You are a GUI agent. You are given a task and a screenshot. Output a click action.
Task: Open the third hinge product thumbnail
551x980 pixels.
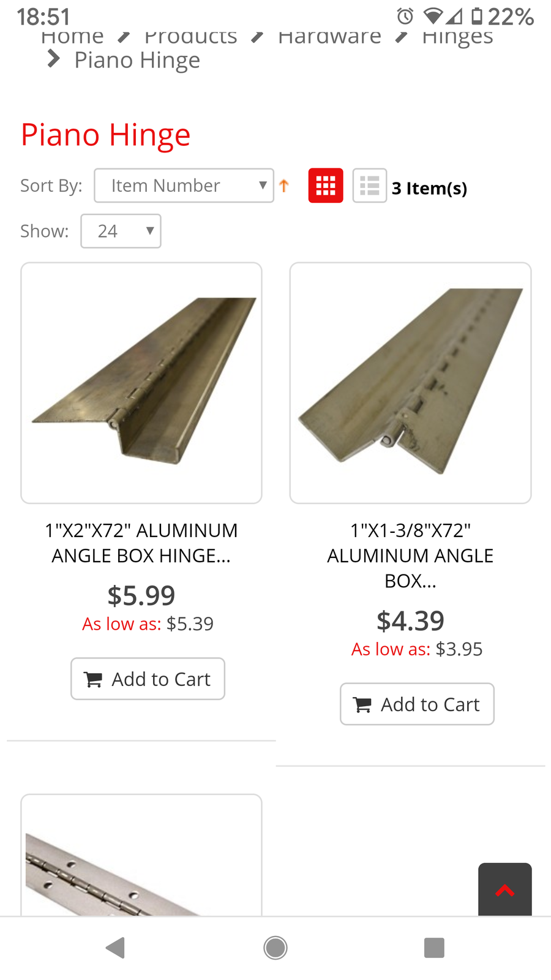point(141,858)
